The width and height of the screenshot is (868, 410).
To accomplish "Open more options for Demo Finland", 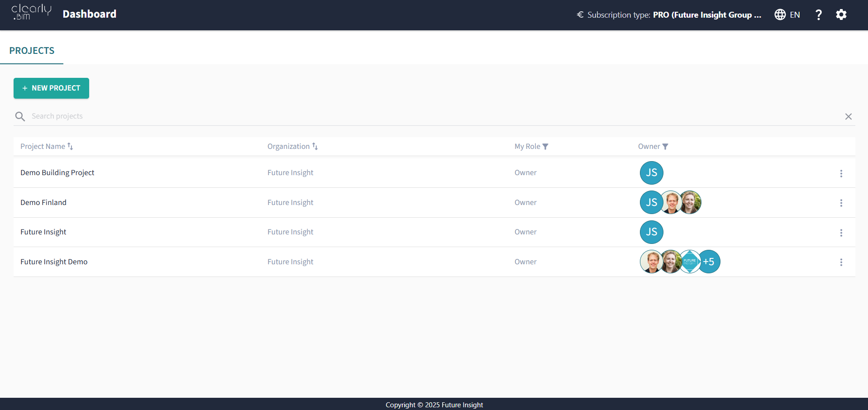I will click(x=841, y=203).
